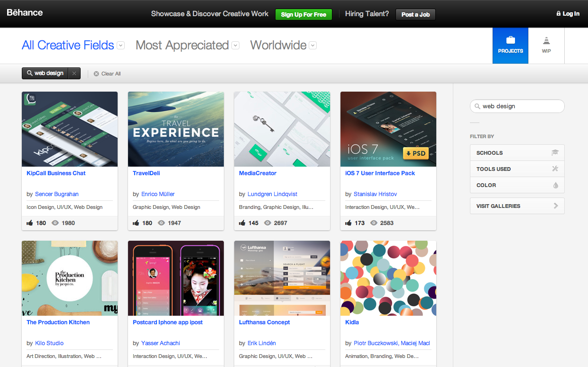Click views eye icon on KipCall Business Chat
Image resolution: width=588 pixels, height=367 pixels.
click(55, 223)
